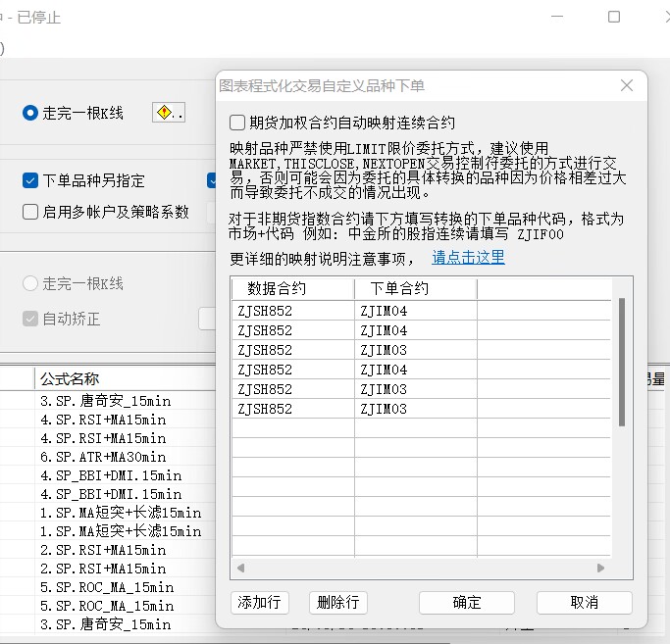Close the 图表程式化交易自定义品种下单 dialog
The image size is (670, 644).
(x=627, y=85)
